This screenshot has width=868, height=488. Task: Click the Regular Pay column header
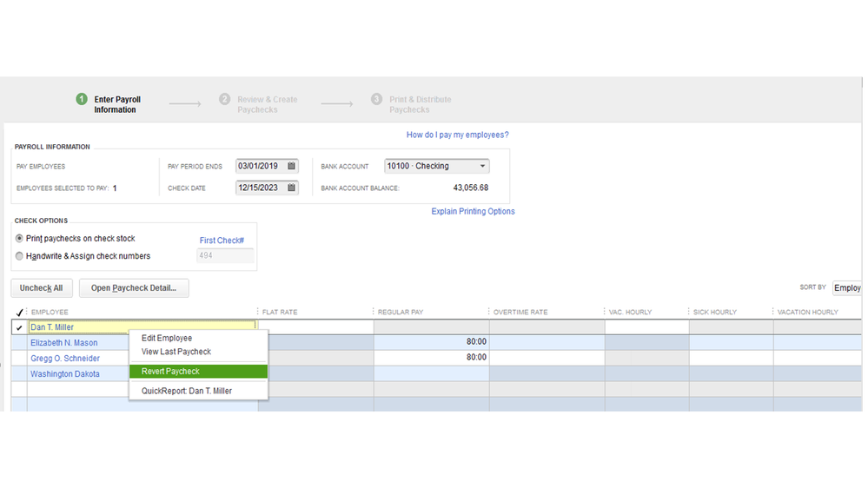(401, 312)
